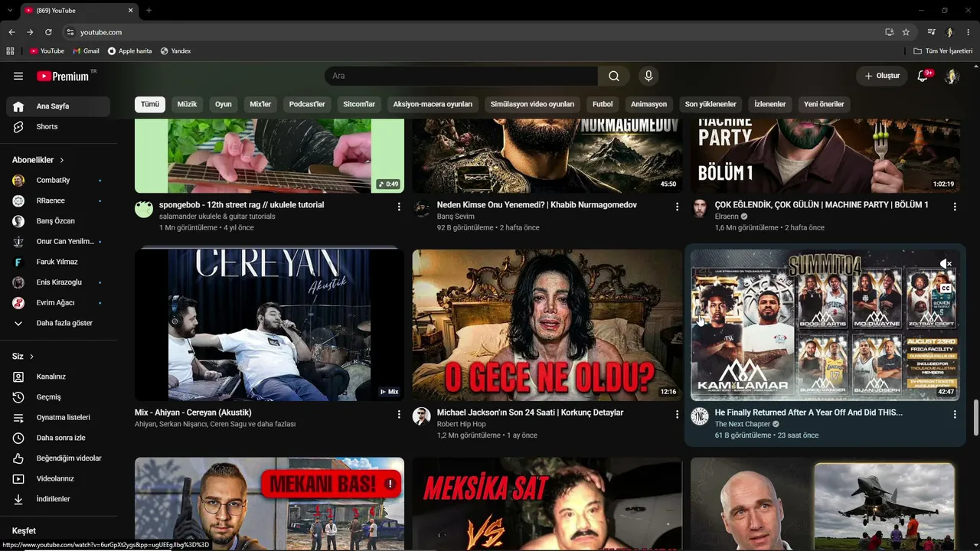The width and height of the screenshot is (980, 551).
Task: Open the Barış Sevim channel name link
Action: (456, 217)
